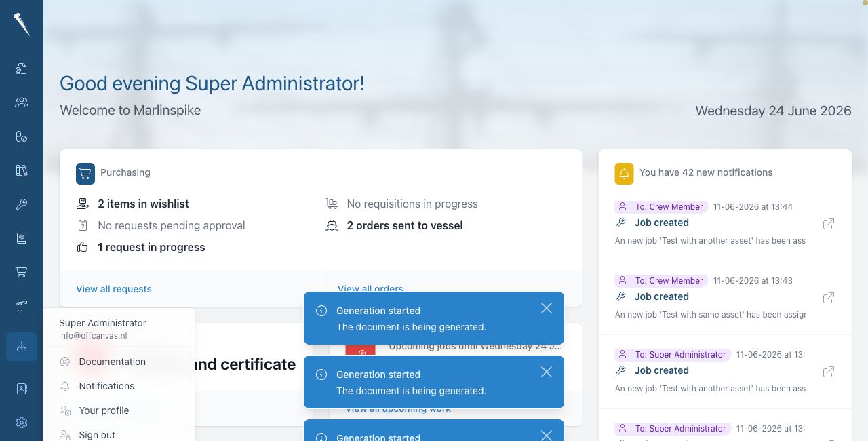
Task: Open the View all orders link
Action: (x=370, y=289)
